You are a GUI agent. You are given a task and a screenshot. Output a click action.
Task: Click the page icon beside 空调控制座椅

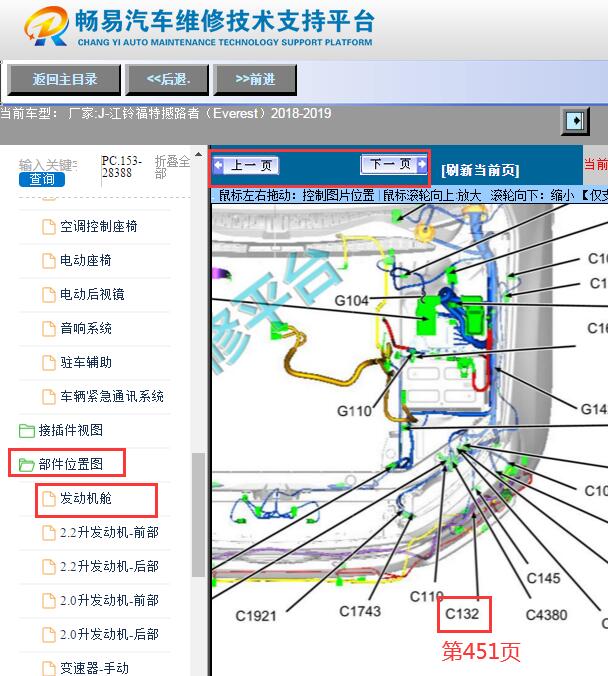[x=49, y=226]
